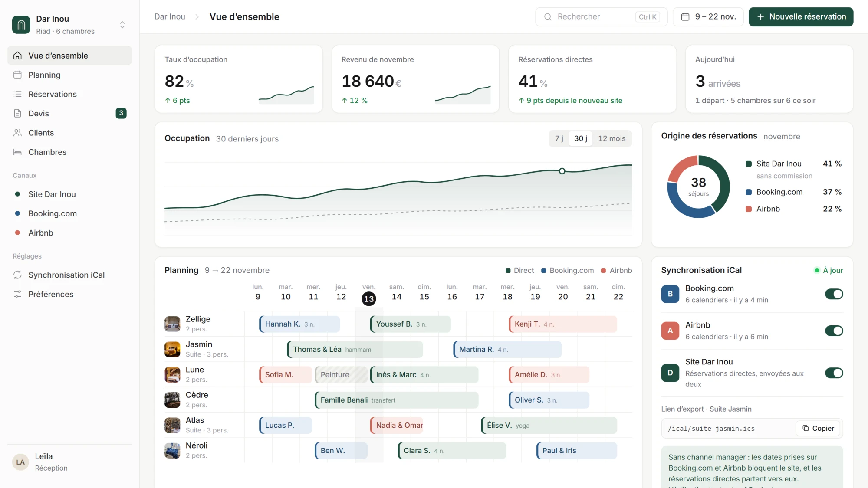Click the Dar Inou arch logo icon

click(21, 25)
